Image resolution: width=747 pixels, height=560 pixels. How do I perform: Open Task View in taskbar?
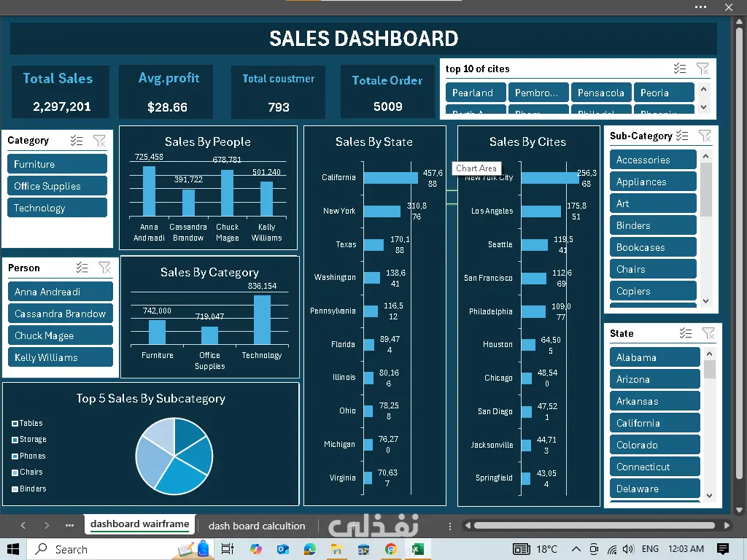tap(228, 549)
